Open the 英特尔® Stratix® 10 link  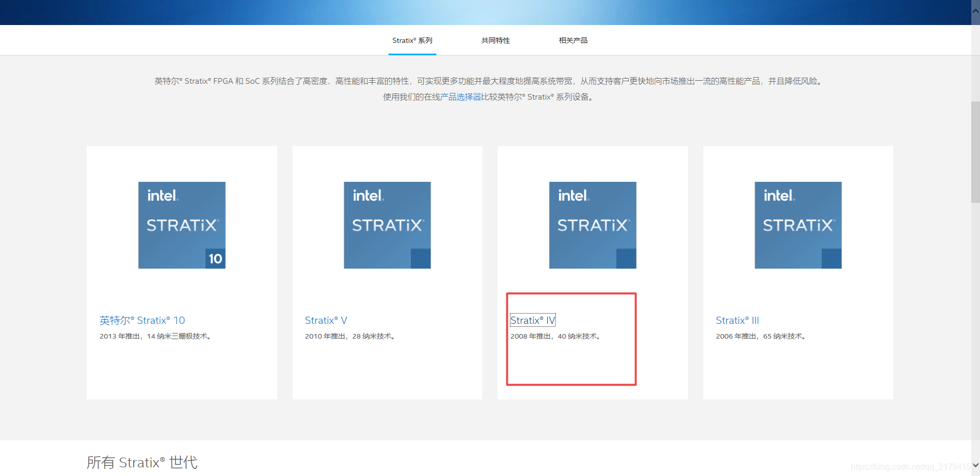coord(142,320)
